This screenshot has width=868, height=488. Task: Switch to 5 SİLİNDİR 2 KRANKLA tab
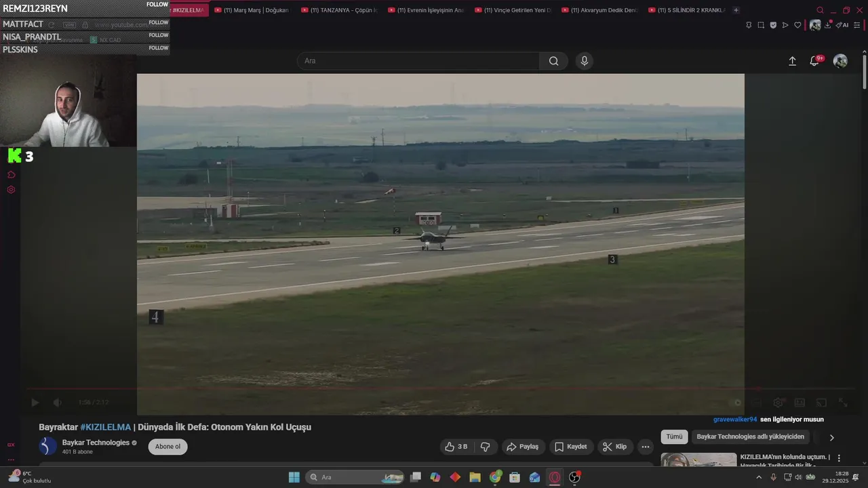686,10
